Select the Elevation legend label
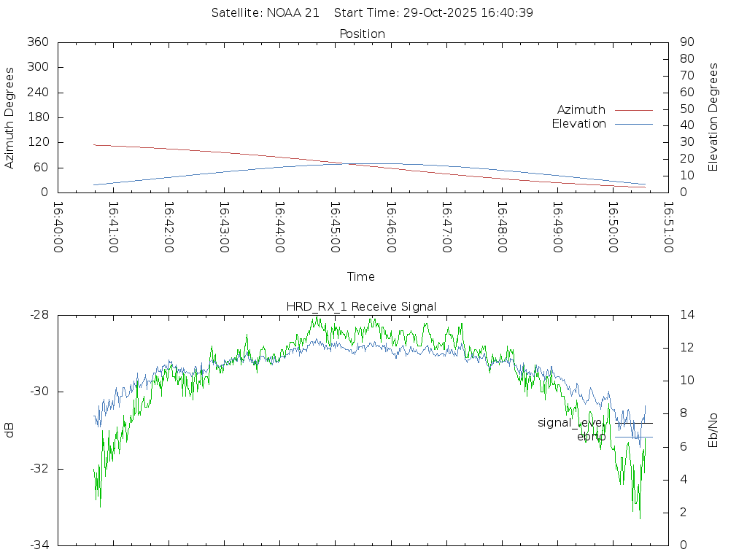747x560 pixels. pos(578,124)
